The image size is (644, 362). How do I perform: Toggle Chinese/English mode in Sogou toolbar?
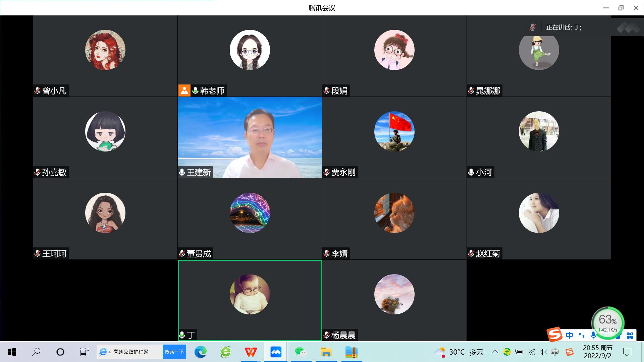click(x=569, y=336)
